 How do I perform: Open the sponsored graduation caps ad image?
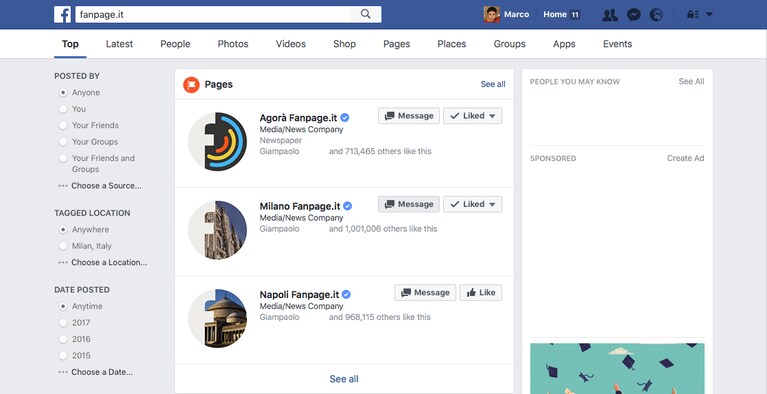(x=617, y=368)
